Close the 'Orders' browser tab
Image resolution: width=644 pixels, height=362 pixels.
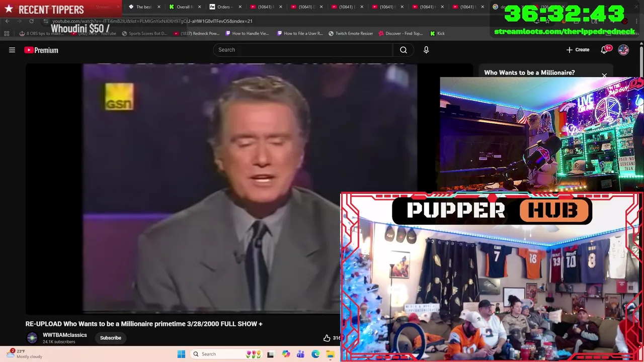[x=240, y=7]
